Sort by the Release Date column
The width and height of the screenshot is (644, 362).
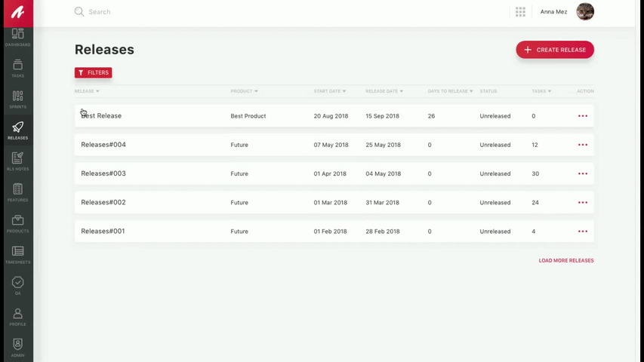click(x=384, y=91)
